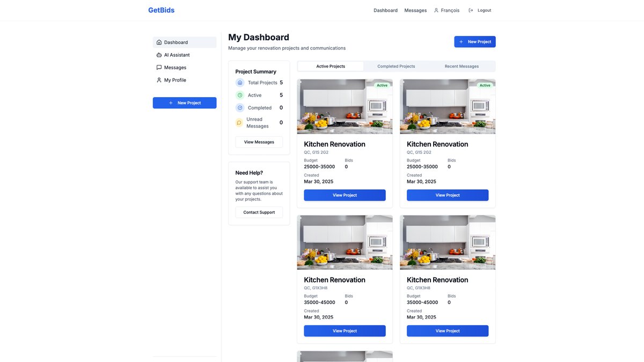The width and height of the screenshot is (644, 362).
Task: Click the Total Projects label
Action: 262,83
